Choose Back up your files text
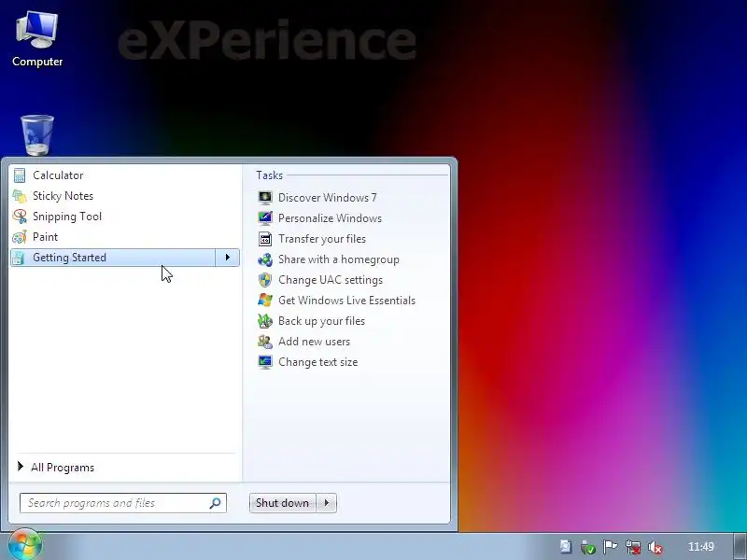The width and height of the screenshot is (747, 560). coord(321,321)
